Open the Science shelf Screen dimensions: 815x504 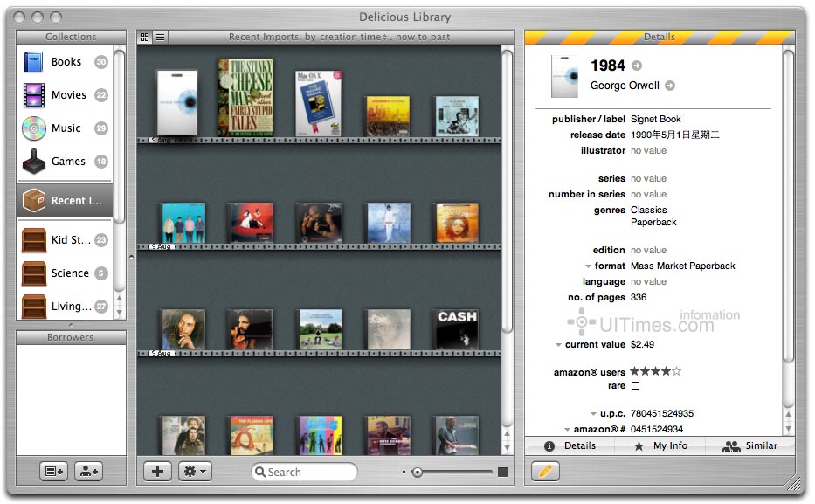tap(65, 273)
